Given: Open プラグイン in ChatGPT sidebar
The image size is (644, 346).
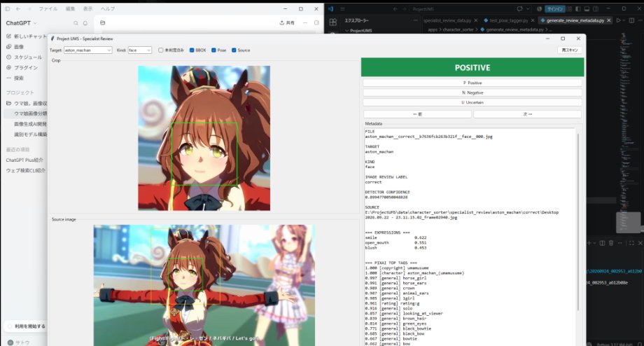Looking at the screenshot, I should coord(22,67).
